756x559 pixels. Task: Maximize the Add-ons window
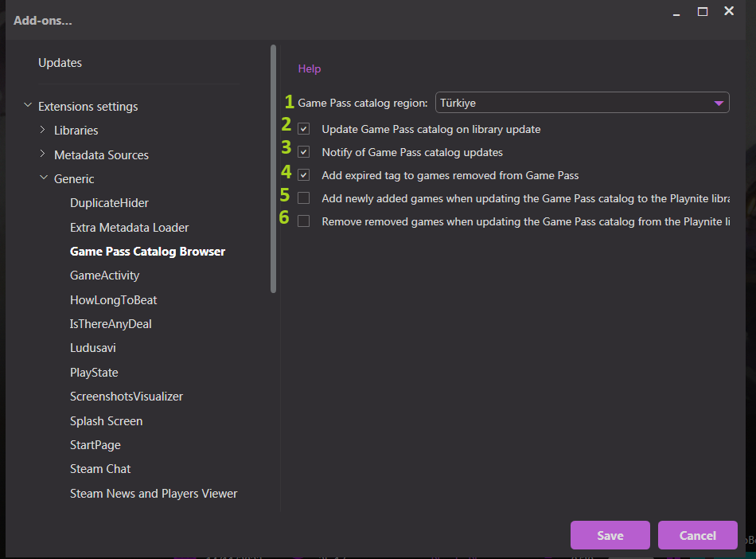[x=703, y=12]
